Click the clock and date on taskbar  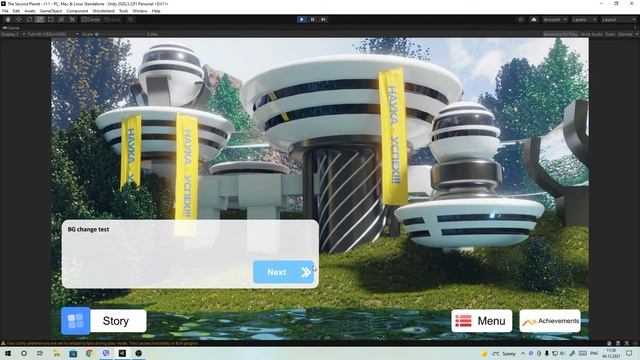(611, 353)
